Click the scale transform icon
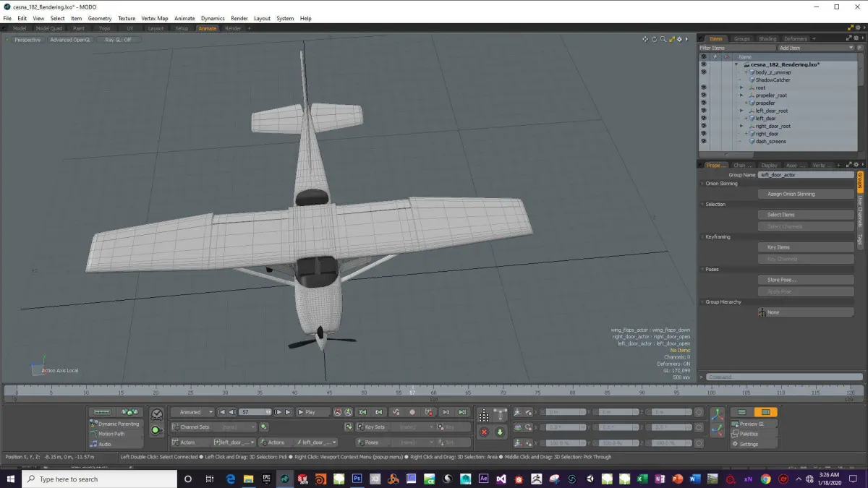The height and width of the screenshot is (488, 868). pos(517,442)
